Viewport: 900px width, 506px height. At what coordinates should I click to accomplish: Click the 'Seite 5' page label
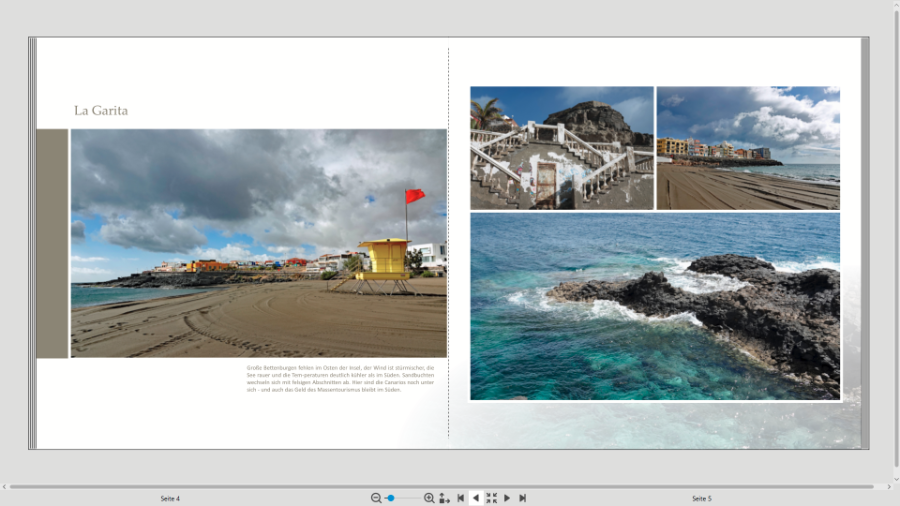pyautogui.click(x=702, y=498)
